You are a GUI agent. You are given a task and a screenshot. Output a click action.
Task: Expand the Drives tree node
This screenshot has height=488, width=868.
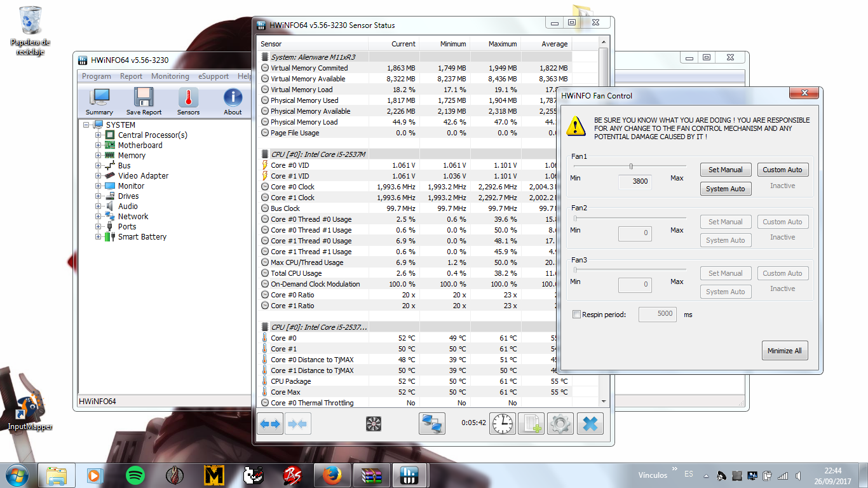coord(98,196)
